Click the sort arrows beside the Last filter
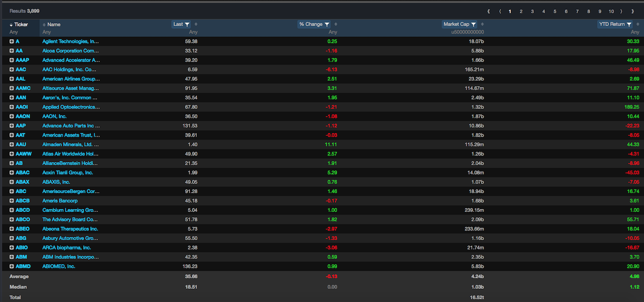The image size is (644, 302). pos(196,25)
